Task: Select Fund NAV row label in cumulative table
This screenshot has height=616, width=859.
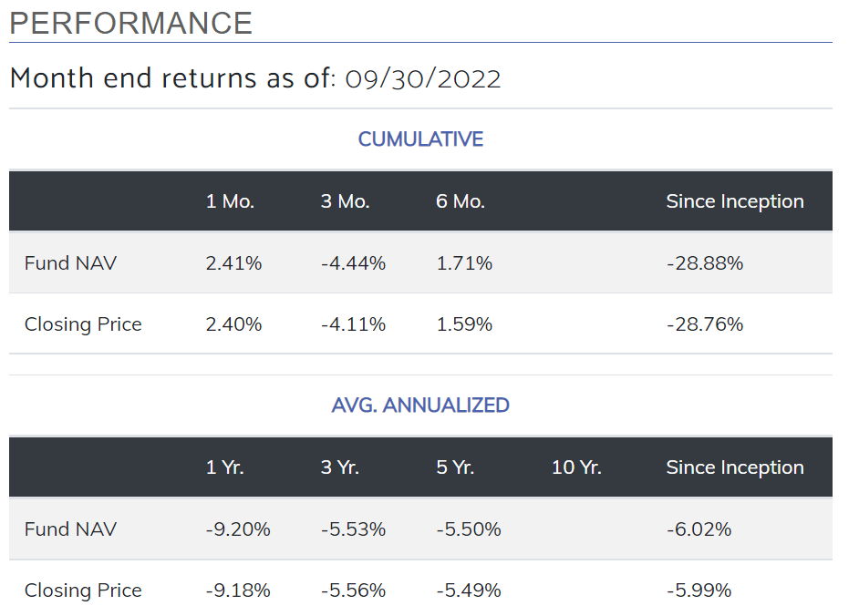Action: click(71, 263)
